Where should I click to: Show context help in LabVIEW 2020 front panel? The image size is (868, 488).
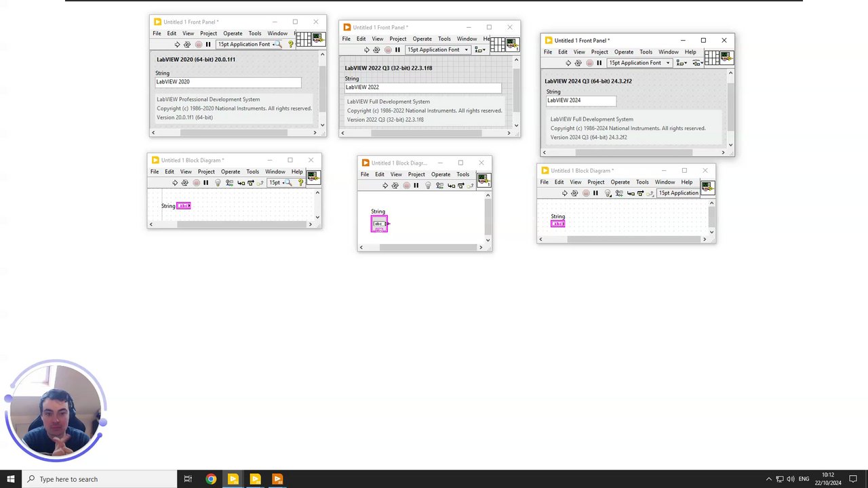[x=290, y=45]
